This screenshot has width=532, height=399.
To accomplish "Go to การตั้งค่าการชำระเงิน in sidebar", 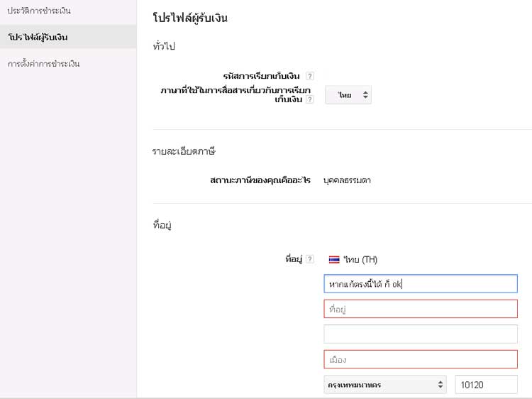I will (44, 64).
